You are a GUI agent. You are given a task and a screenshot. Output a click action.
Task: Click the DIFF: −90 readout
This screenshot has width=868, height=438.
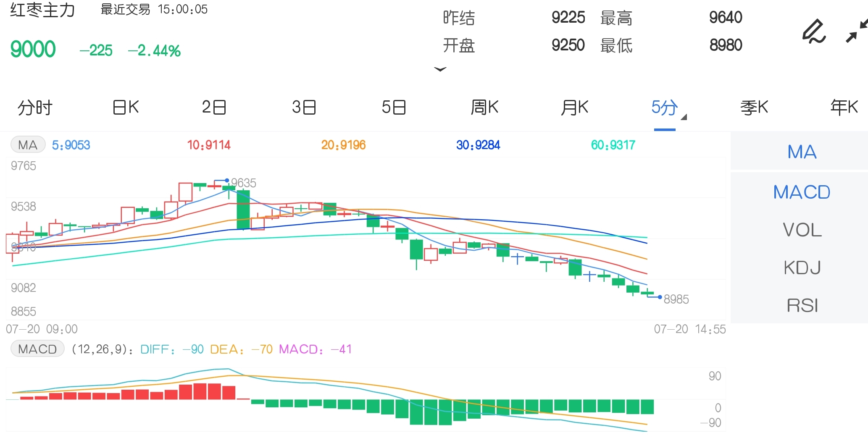[x=172, y=349]
